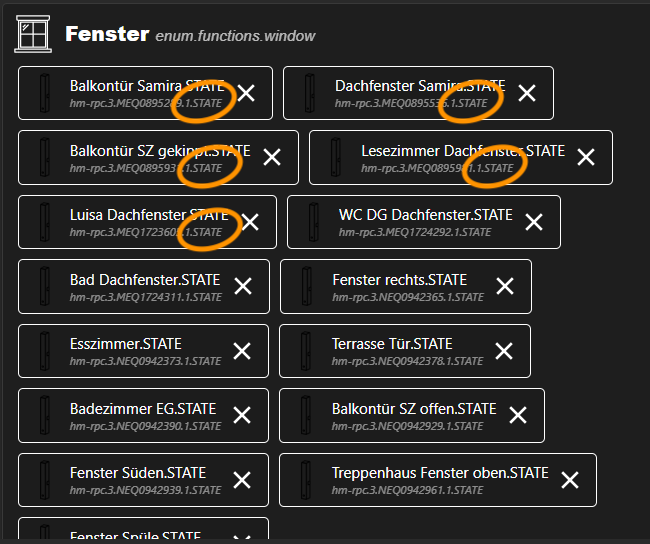Click the Badezimmer EG.STATE device icon
The height and width of the screenshot is (544, 650).
point(44,415)
